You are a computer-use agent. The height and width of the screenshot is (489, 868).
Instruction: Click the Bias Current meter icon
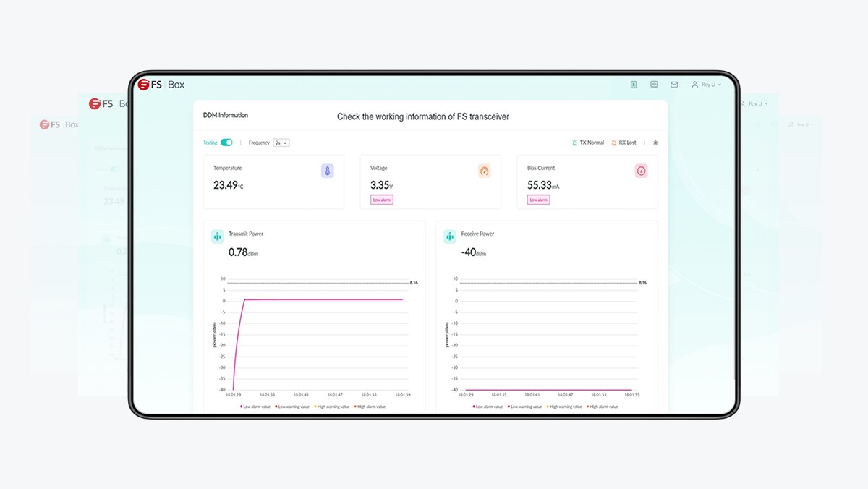pyautogui.click(x=641, y=171)
